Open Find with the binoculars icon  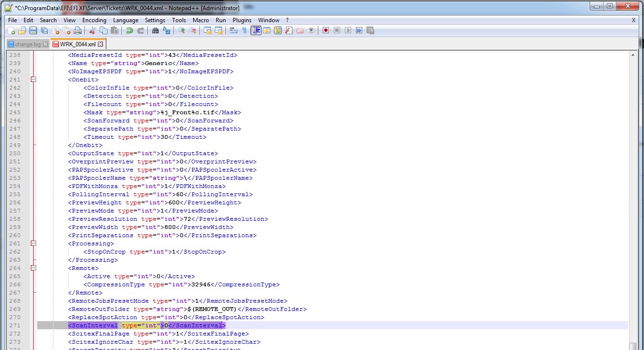point(155,30)
